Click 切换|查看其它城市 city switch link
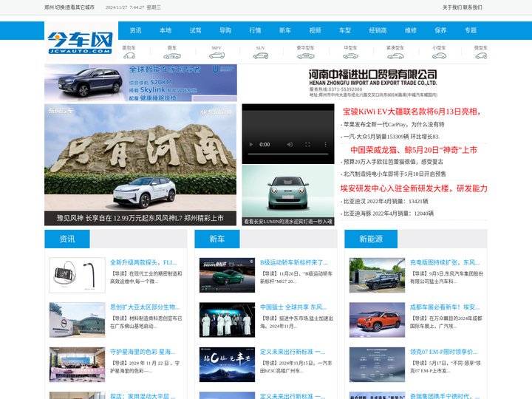The height and width of the screenshot is (399, 532). click(x=75, y=7)
